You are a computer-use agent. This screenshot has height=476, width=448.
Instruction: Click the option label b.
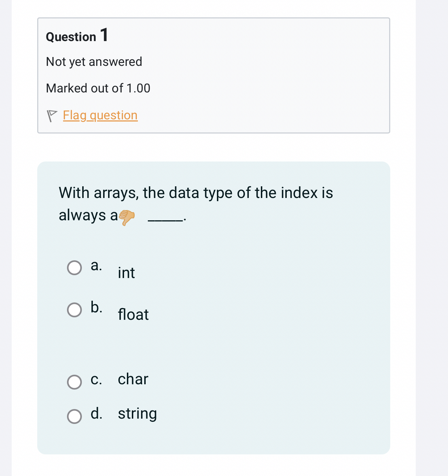point(96,307)
